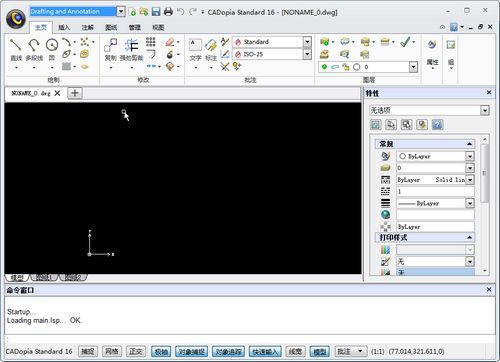Open the Drafting and Annotation workspace dropdown
Viewport: 500px width, 362px height.
click(x=121, y=12)
